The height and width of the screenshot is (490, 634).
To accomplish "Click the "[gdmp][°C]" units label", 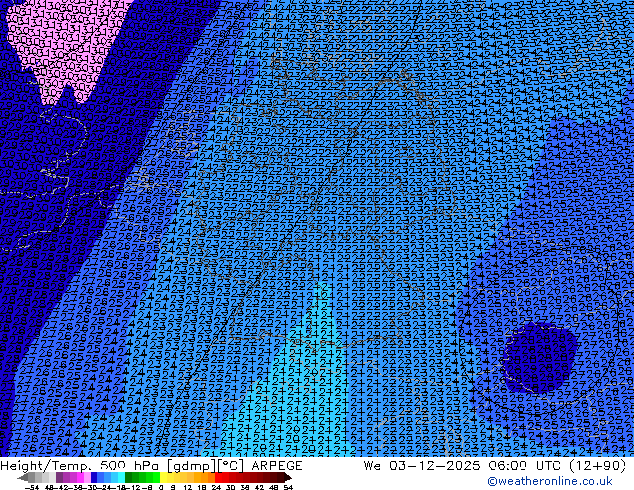I will [205, 466].
